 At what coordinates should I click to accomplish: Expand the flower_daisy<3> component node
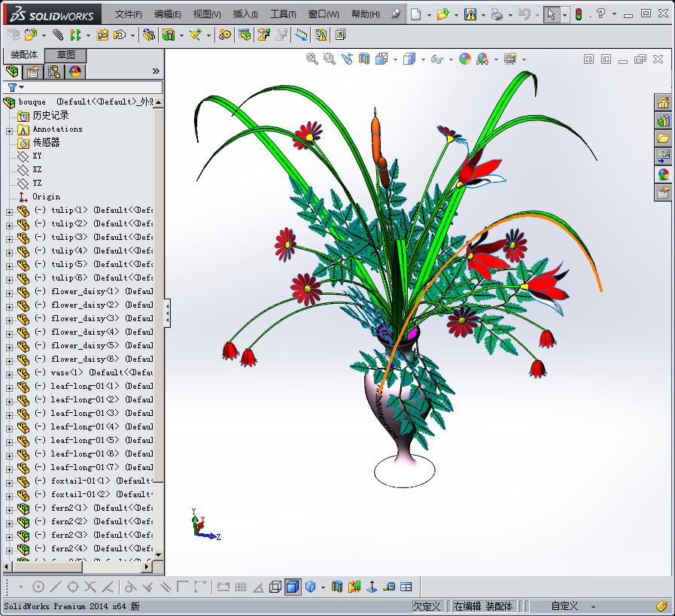(10, 320)
